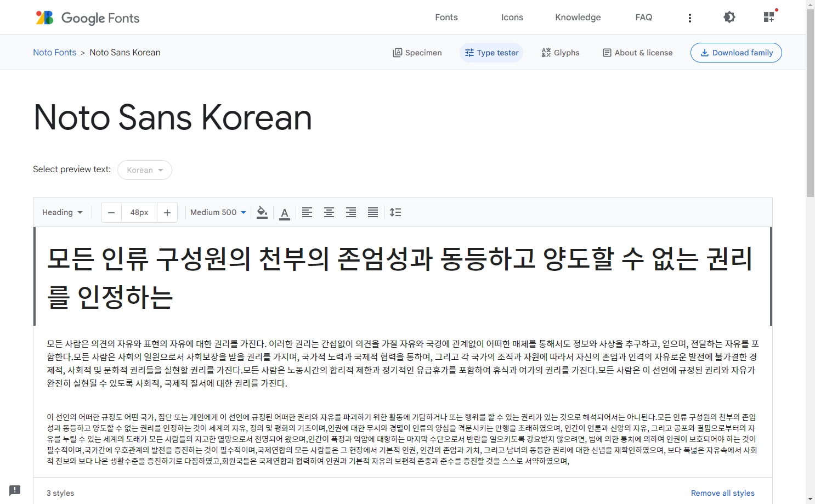Click the small paragraph starting 이 선언의 어떠한
Screen dimensions: 815x504
click(x=402, y=439)
